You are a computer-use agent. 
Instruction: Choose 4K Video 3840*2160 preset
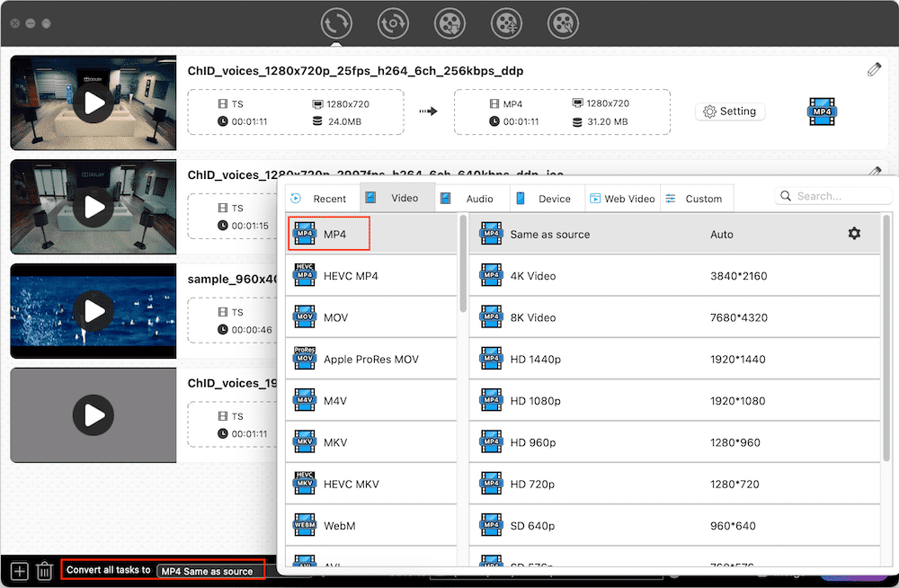tap(674, 276)
